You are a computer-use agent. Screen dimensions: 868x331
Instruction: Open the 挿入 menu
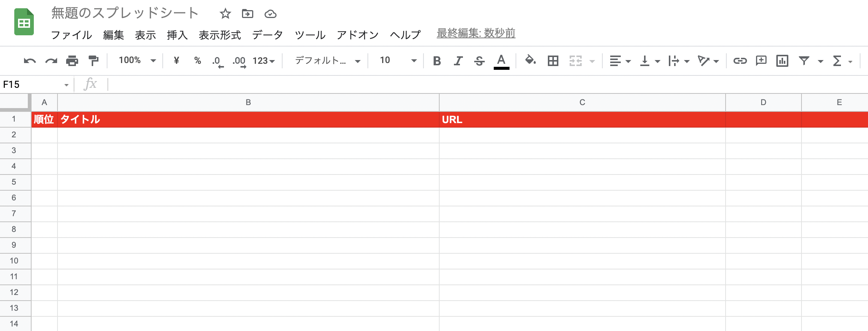(177, 35)
